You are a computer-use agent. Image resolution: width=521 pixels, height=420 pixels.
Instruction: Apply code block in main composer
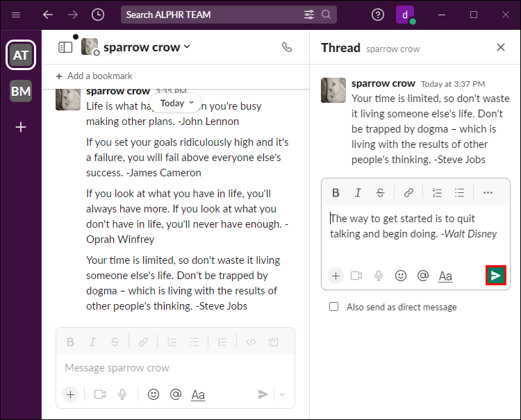click(x=273, y=342)
